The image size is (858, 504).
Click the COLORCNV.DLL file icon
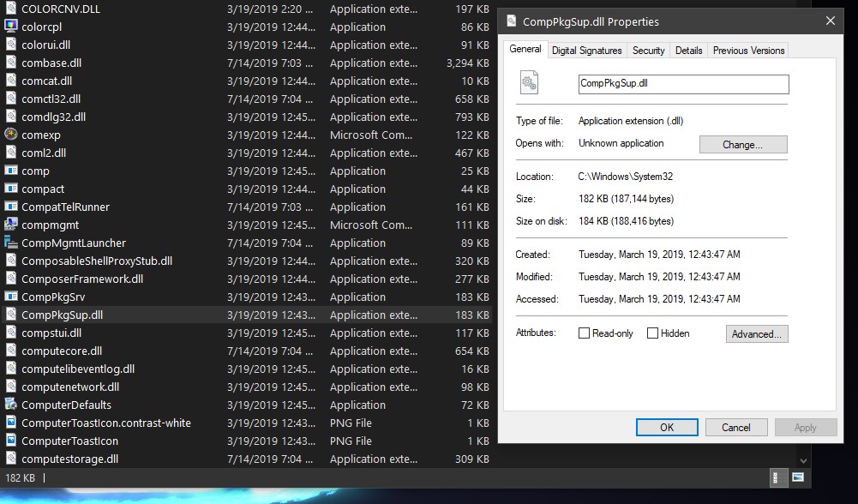click(x=11, y=9)
